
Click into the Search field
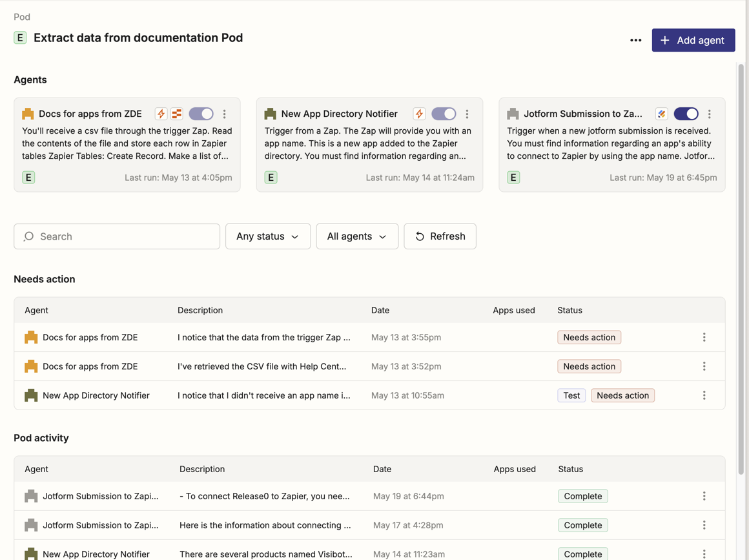pos(117,236)
